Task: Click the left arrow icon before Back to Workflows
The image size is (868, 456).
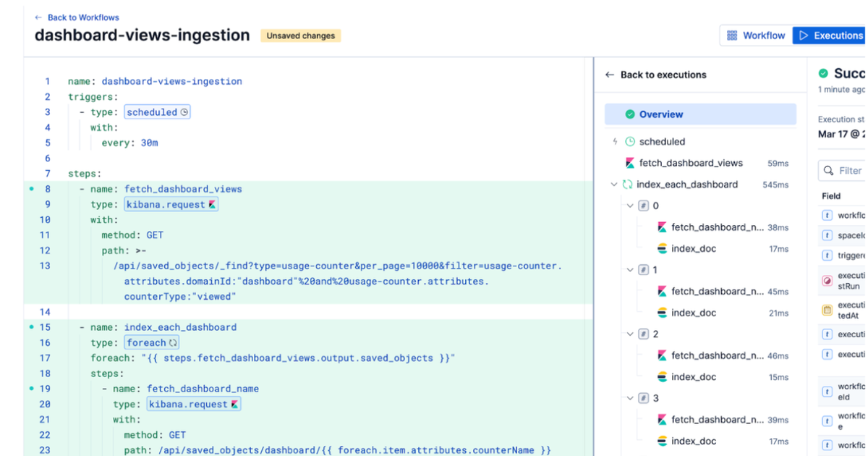Action: tap(38, 17)
